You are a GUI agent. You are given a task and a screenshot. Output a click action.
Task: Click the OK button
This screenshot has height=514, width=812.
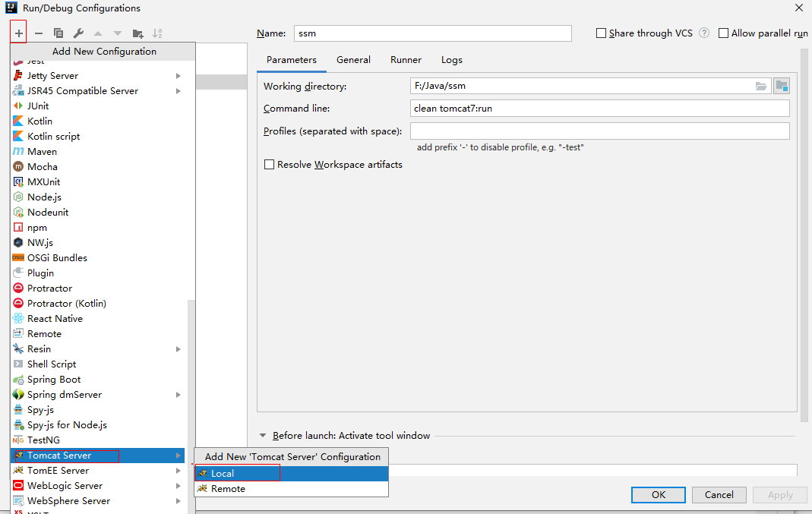point(659,495)
